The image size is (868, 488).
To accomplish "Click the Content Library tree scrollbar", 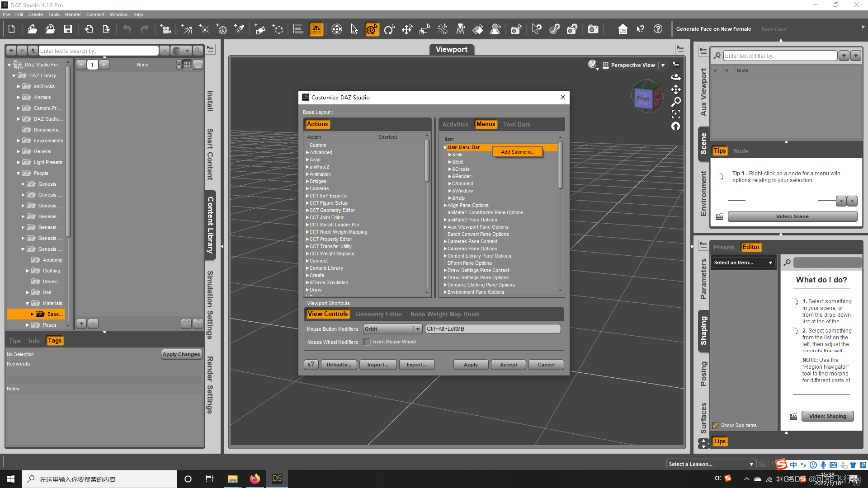I will click(x=68, y=151).
